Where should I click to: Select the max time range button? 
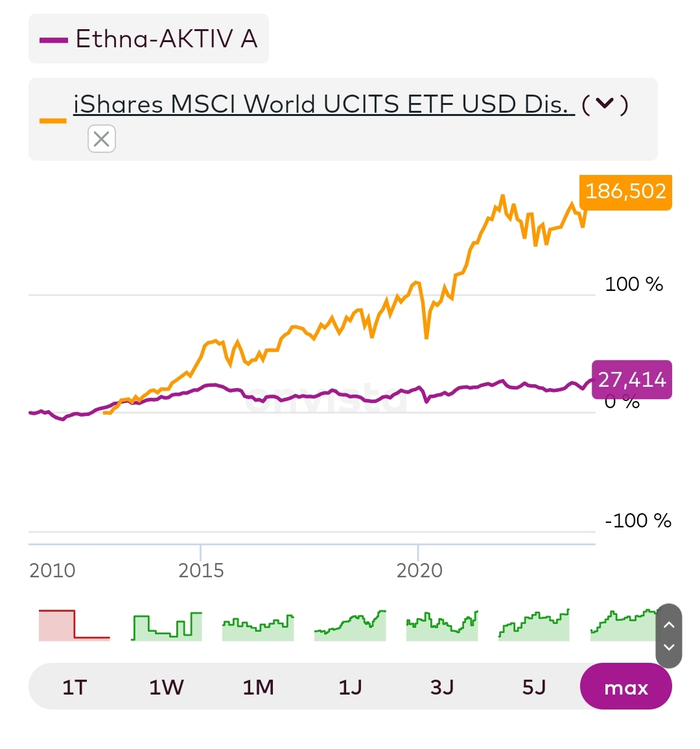[x=625, y=687]
